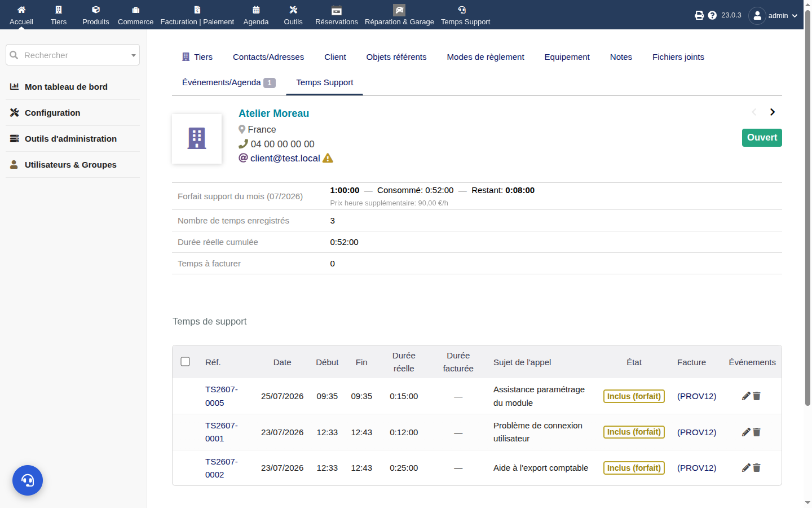Expand the admin user dropdown
The height and width of the screenshot is (508, 812).
pyautogui.click(x=774, y=15)
